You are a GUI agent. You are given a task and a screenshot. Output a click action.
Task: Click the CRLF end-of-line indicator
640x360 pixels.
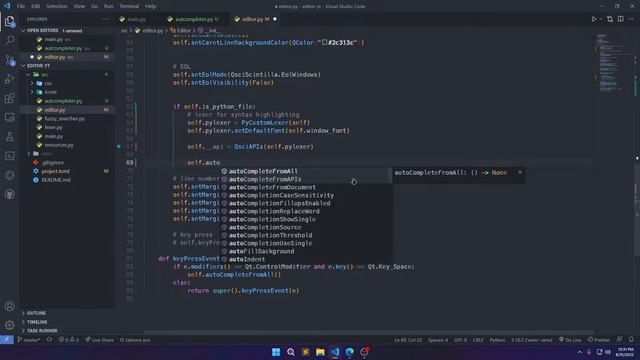pyautogui.click(x=478, y=340)
